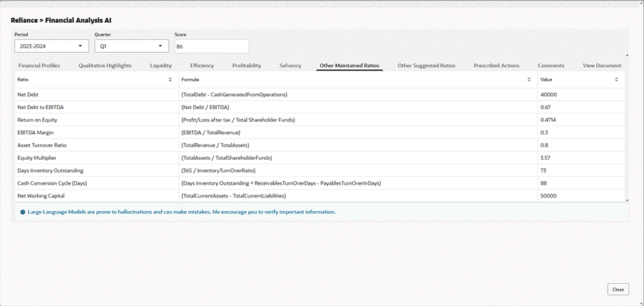The height and width of the screenshot is (306, 644).
Task: Click the Net Debt value 40000
Action: click(x=549, y=94)
